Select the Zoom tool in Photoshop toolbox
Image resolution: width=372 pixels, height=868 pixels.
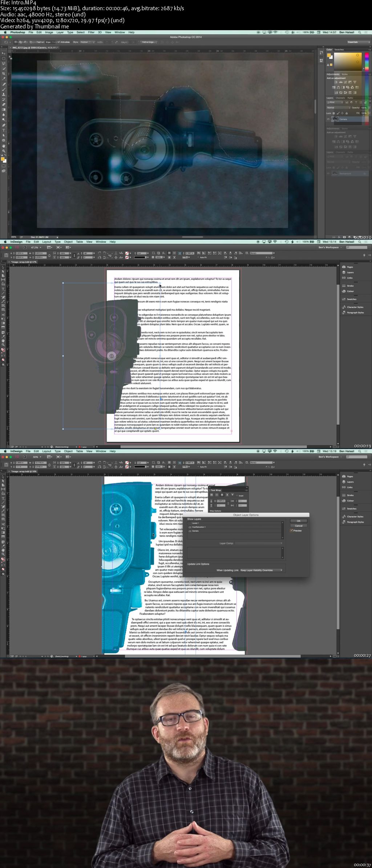point(4,151)
